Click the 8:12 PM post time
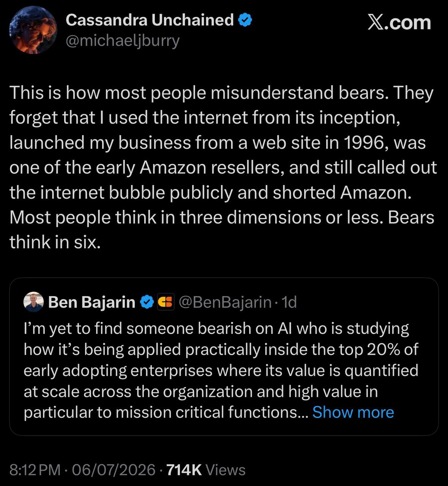This screenshot has width=448, height=486. click(35, 470)
